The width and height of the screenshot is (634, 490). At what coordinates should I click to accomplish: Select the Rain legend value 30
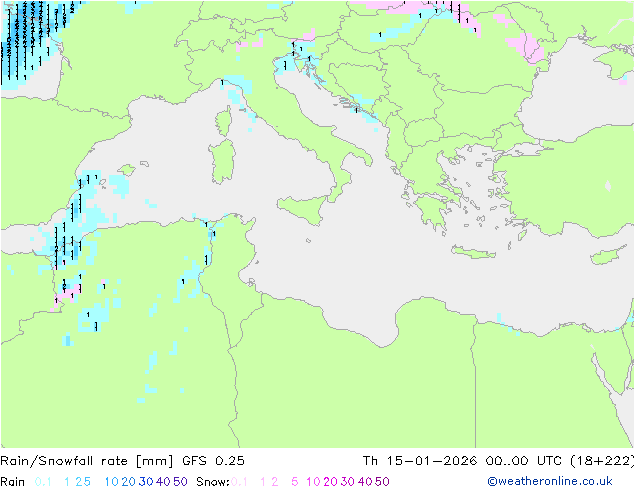146,482
